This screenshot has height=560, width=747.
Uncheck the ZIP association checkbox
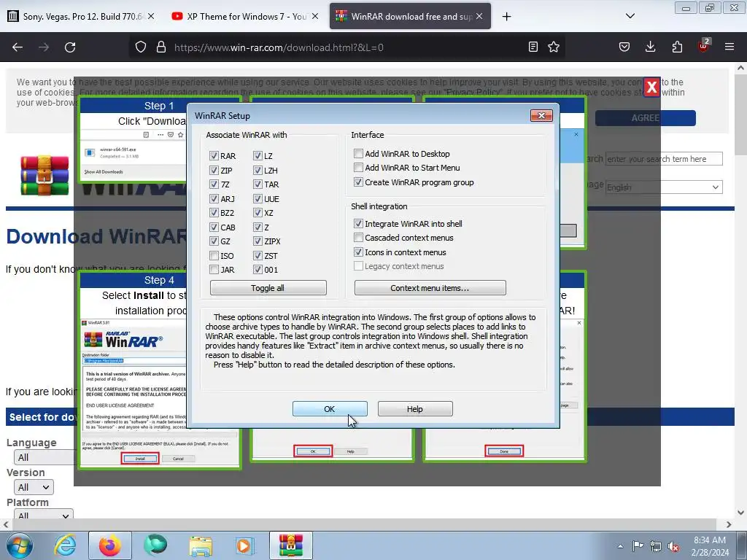tap(214, 170)
